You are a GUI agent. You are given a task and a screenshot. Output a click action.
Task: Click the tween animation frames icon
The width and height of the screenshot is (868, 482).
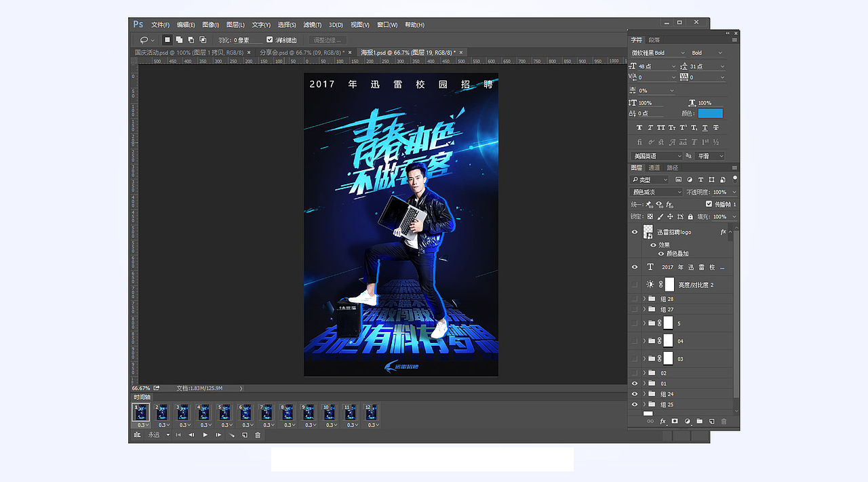(x=231, y=435)
